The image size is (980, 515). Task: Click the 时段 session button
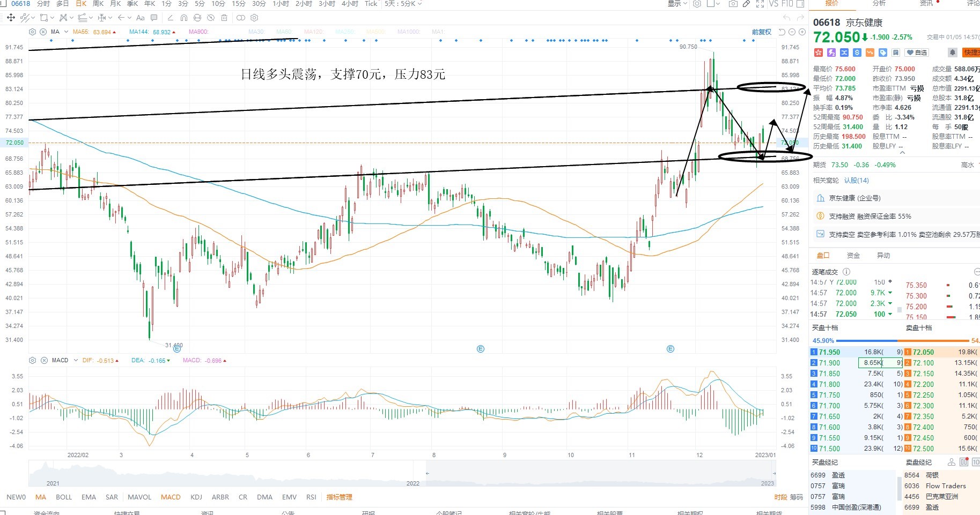click(781, 497)
